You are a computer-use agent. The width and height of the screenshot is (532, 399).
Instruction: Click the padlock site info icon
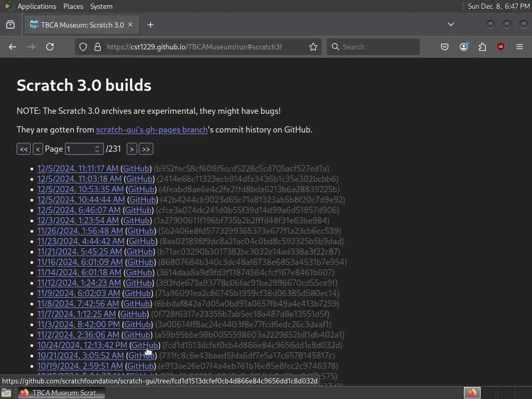(x=98, y=47)
